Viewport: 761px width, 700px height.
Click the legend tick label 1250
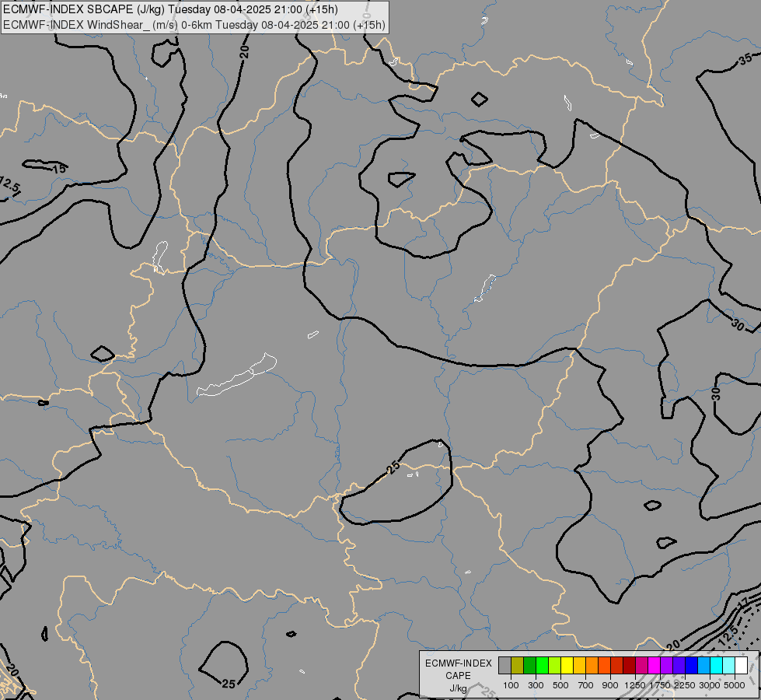coord(635,685)
